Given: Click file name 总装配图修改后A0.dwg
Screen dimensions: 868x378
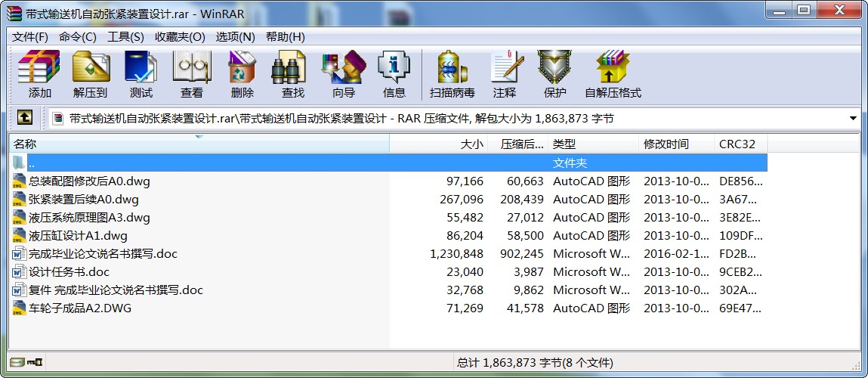Looking at the screenshot, I should [x=89, y=181].
